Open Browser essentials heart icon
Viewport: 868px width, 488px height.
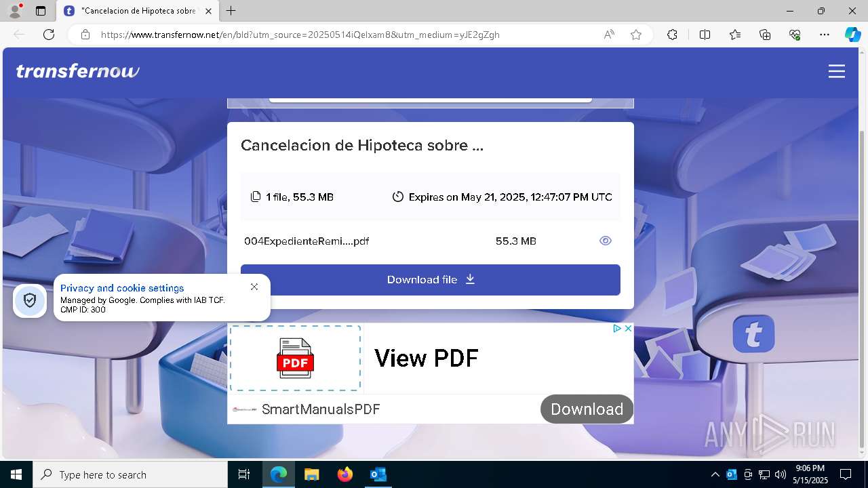click(795, 35)
